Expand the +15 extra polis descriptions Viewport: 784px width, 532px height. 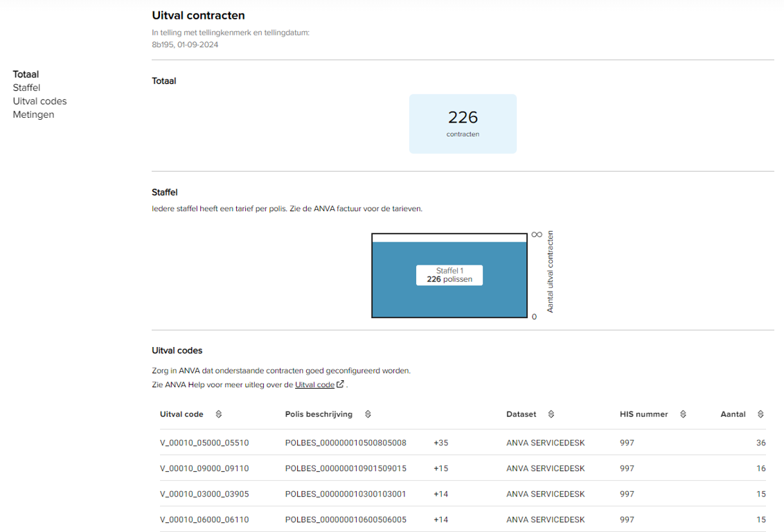pos(440,468)
